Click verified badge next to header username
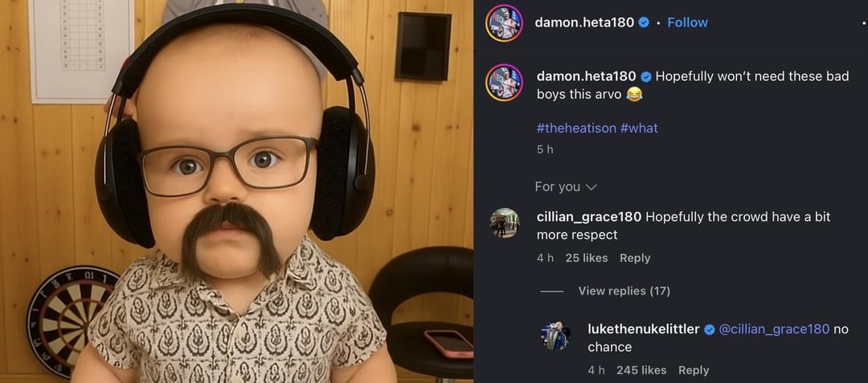 coord(644,22)
